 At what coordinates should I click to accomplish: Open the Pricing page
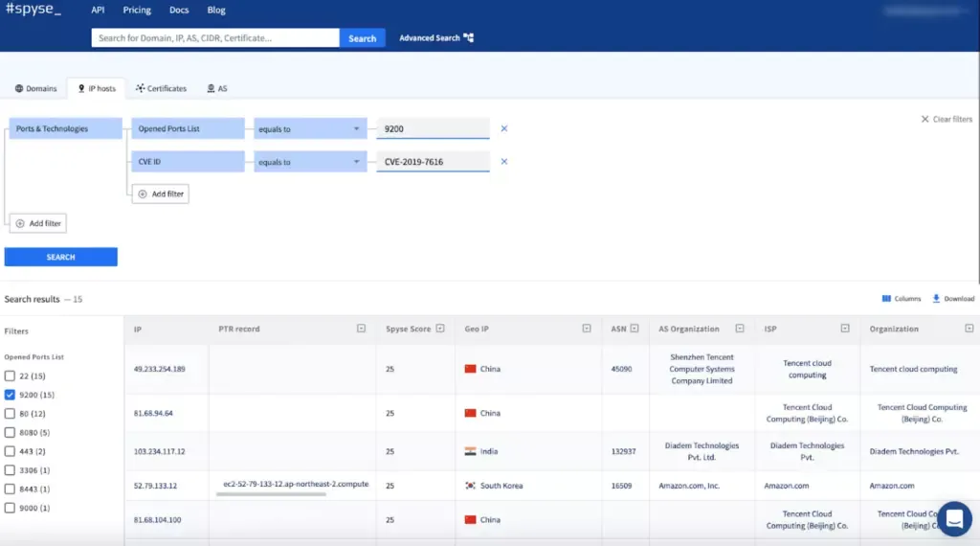[x=137, y=10]
